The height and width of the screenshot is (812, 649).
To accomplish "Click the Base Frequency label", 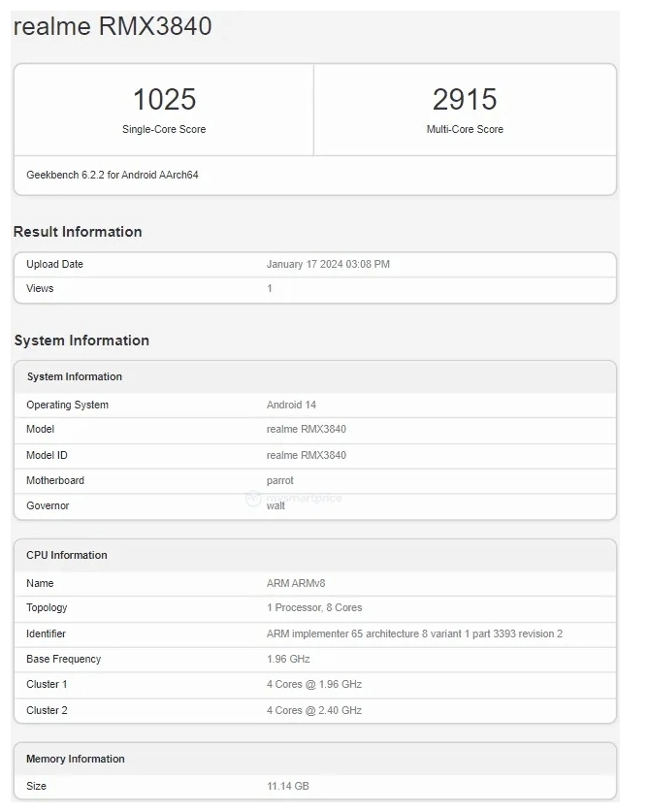I will click(64, 660).
